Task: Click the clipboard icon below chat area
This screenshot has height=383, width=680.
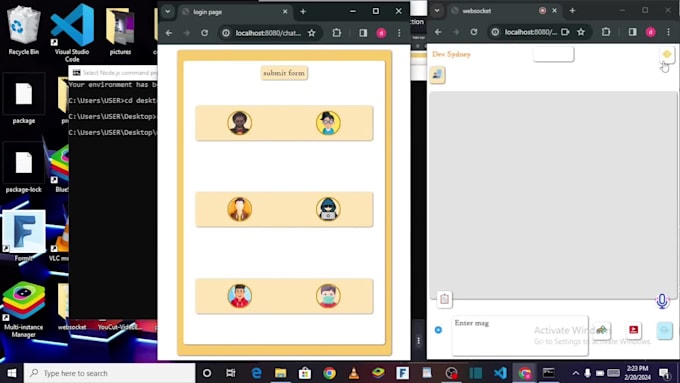Action: pos(445,299)
